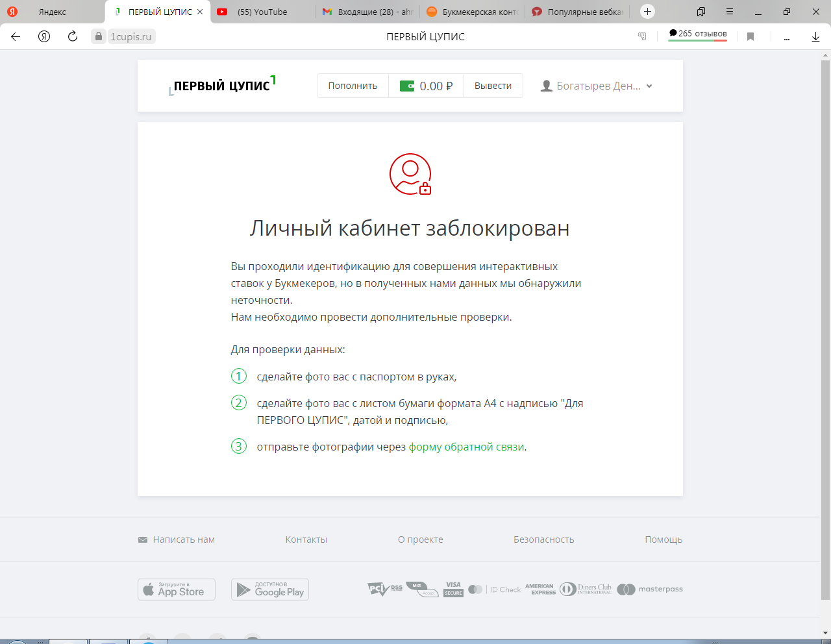Click the Написать нам link
The height and width of the screenshot is (644, 831).
[177, 539]
